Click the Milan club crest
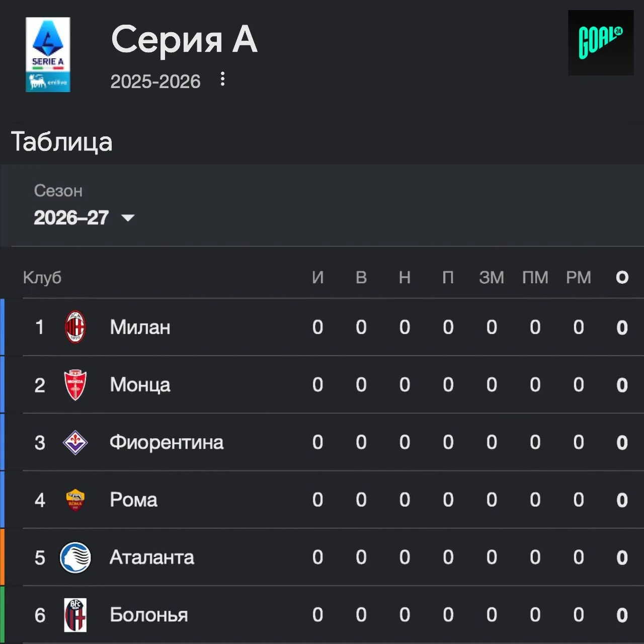The height and width of the screenshot is (644, 644). tap(75, 327)
